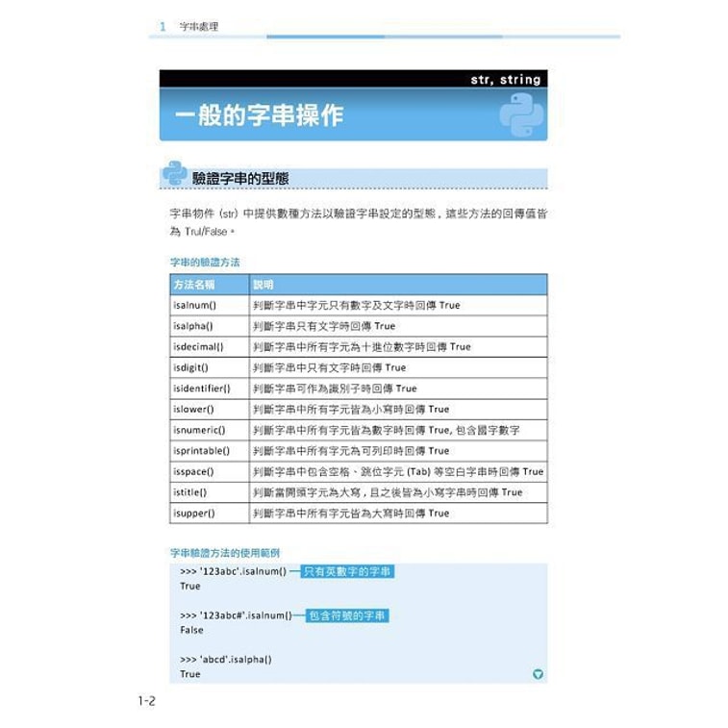The height and width of the screenshot is (728, 728).
Task: Click the Python logo in the blue title banner
Action: [521, 114]
